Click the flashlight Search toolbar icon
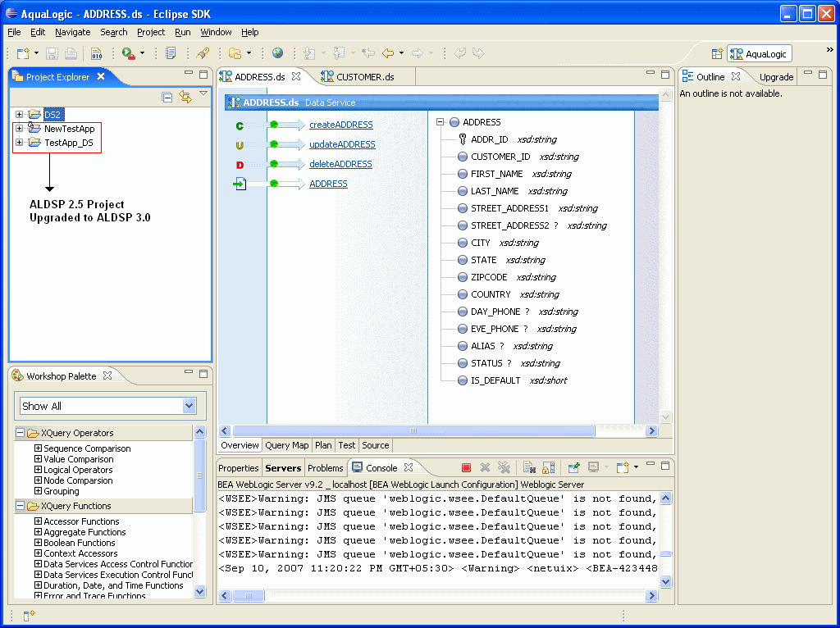This screenshot has height=628, width=840. (203, 53)
